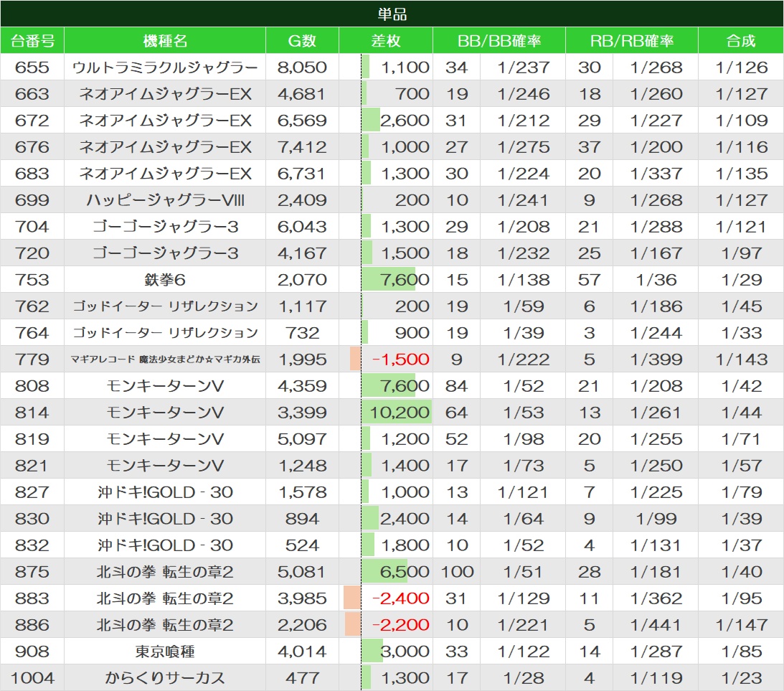
Task: Click the G数 column header
Action: [x=302, y=40]
